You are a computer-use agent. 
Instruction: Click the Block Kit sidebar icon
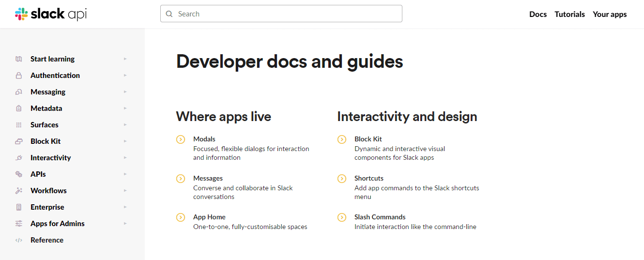tap(19, 141)
